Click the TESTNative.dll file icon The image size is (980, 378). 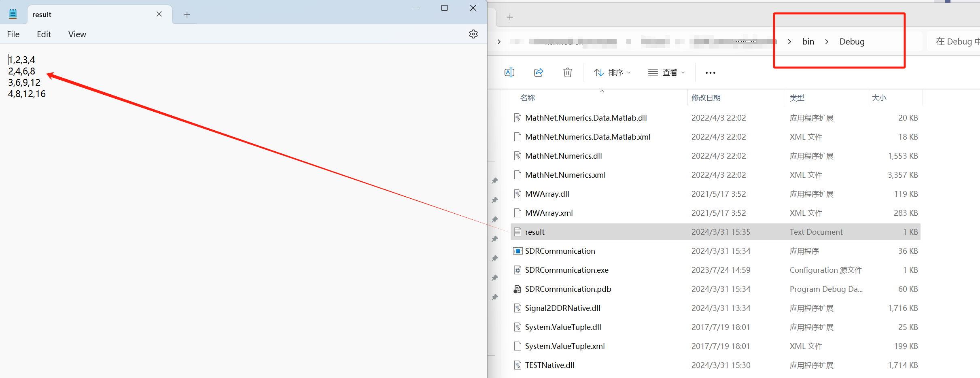pos(518,365)
